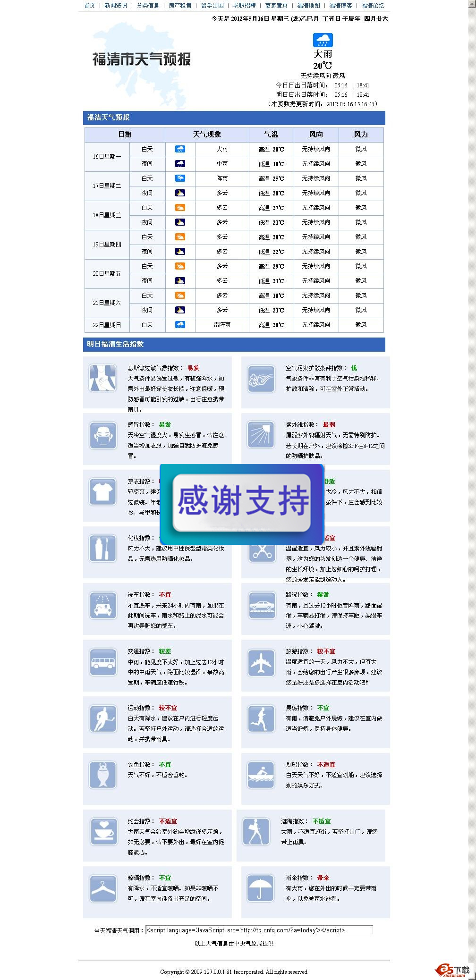The height and width of the screenshot is (980, 476).
Task: Click the 日期 column header
Action: click(x=125, y=135)
